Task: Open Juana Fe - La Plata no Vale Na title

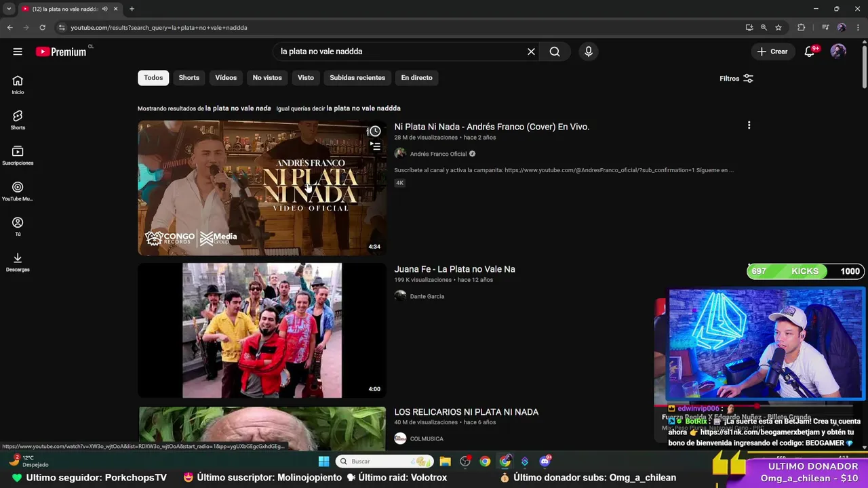Action: pos(454,269)
